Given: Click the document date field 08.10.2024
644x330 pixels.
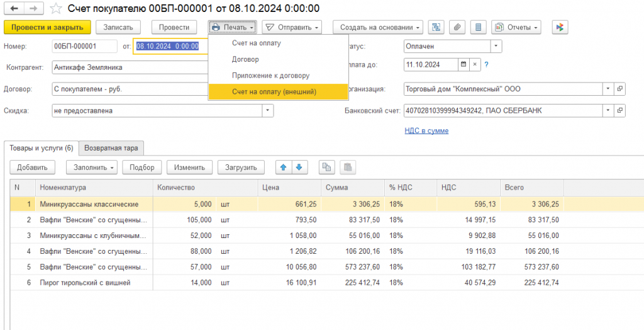Looking at the screenshot, I should pyautogui.click(x=170, y=47).
